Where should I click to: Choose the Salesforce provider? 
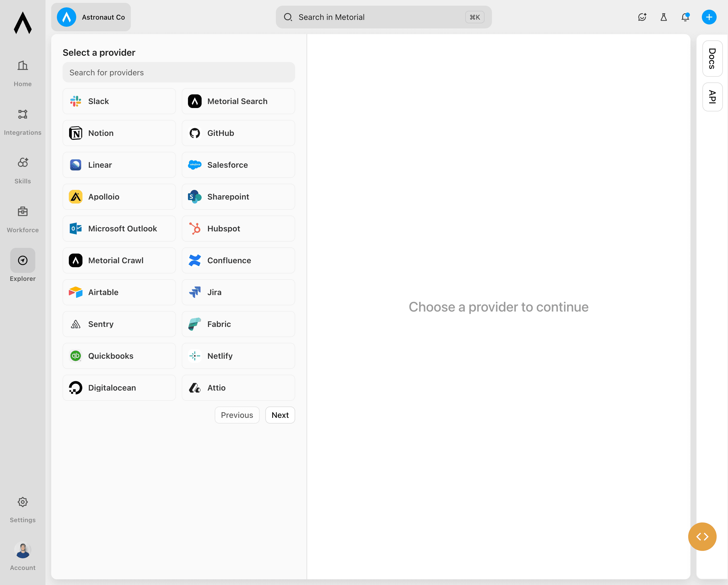coord(238,165)
